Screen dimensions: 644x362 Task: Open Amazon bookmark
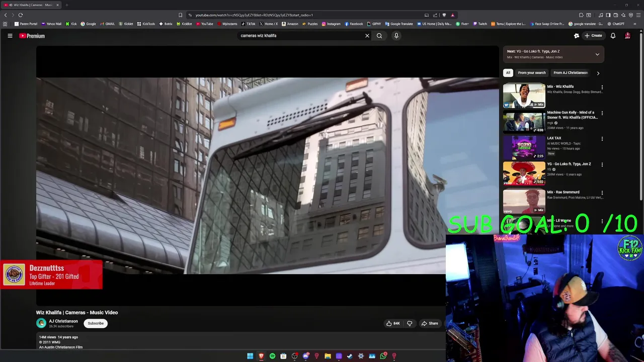290,24
